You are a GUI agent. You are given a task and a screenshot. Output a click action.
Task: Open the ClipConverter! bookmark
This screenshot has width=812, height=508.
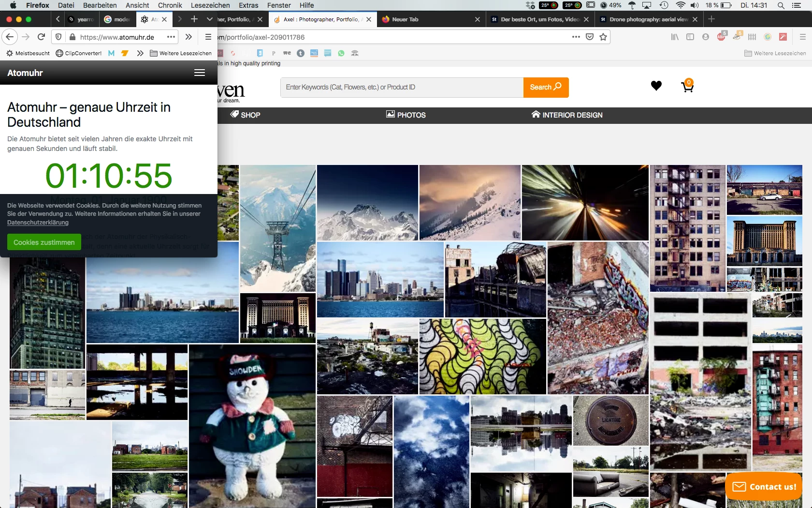click(x=79, y=53)
